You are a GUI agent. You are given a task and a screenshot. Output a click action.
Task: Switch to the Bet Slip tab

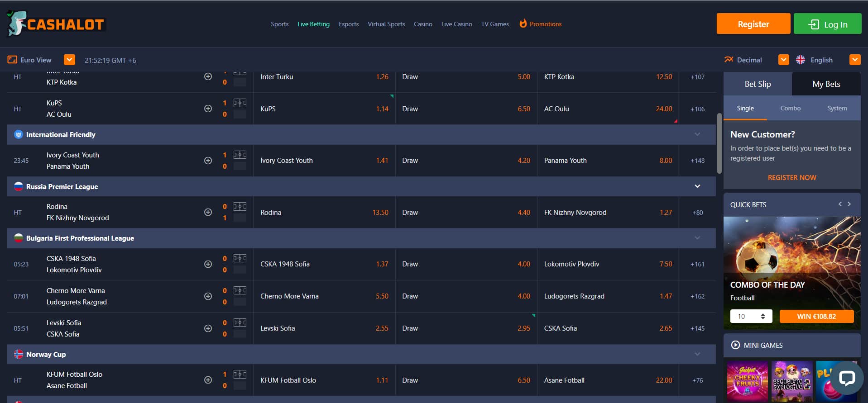click(758, 84)
